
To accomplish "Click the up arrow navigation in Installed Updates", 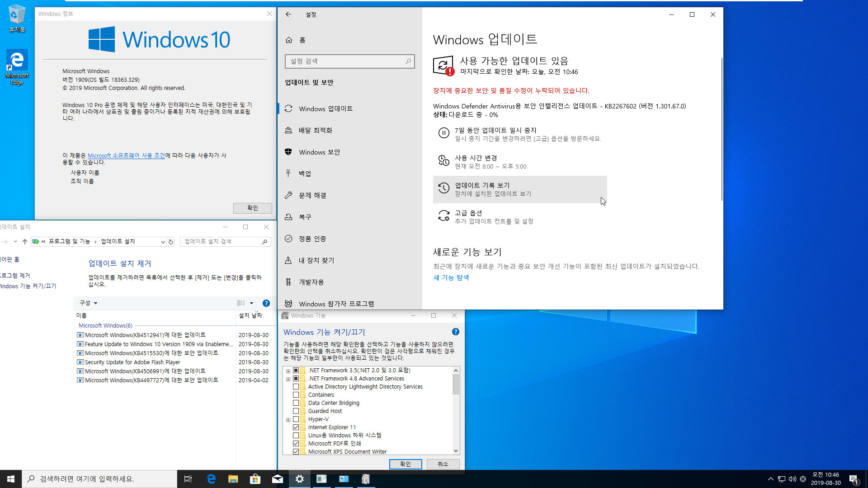I will [25, 242].
